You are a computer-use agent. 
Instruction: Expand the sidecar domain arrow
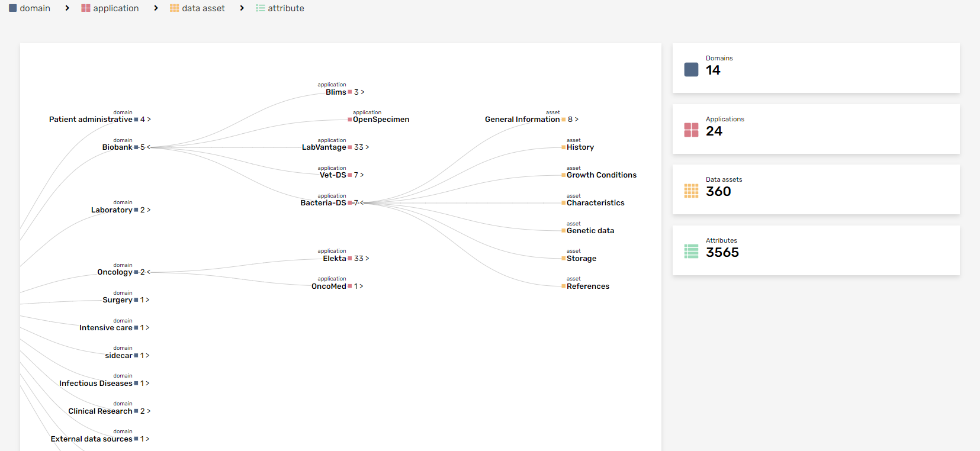pyautogui.click(x=148, y=356)
